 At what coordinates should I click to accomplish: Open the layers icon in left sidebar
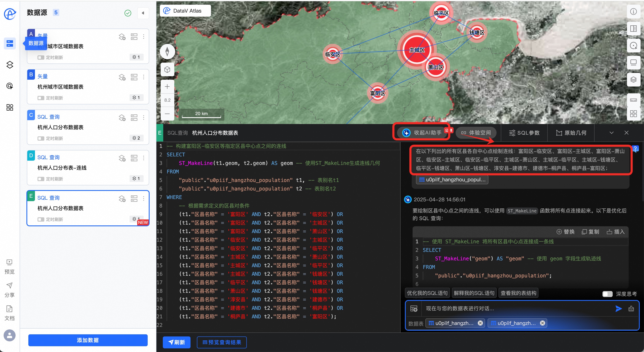click(10, 65)
